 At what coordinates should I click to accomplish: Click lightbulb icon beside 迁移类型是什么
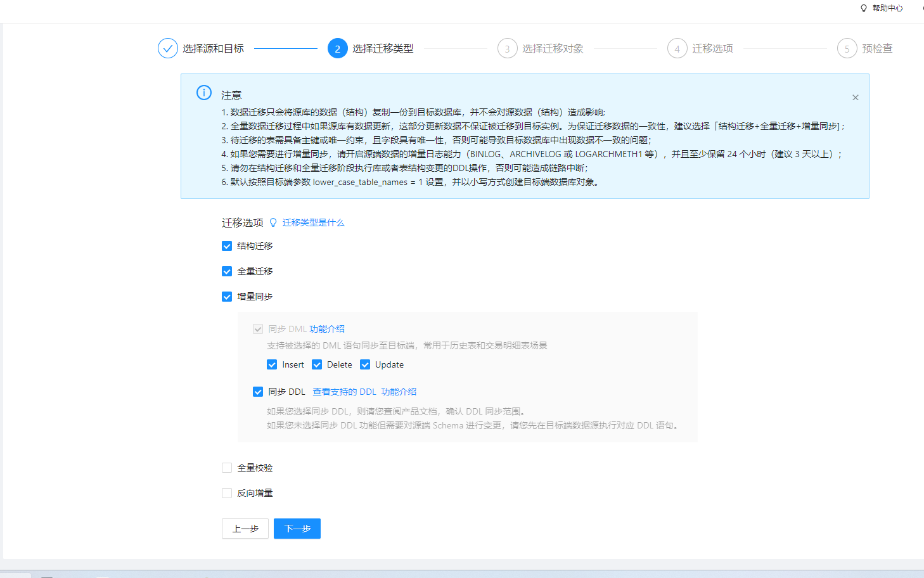273,222
